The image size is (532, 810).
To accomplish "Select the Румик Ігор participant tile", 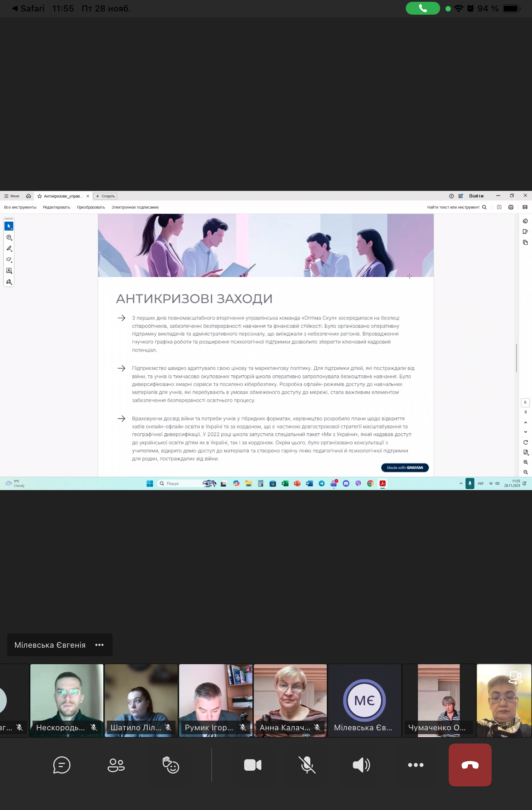I will (216, 700).
